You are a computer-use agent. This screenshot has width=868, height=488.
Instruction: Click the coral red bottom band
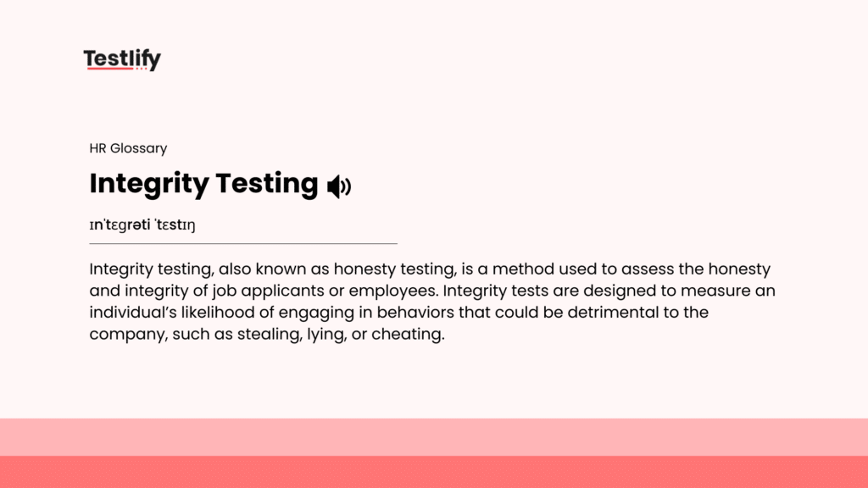click(434, 472)
